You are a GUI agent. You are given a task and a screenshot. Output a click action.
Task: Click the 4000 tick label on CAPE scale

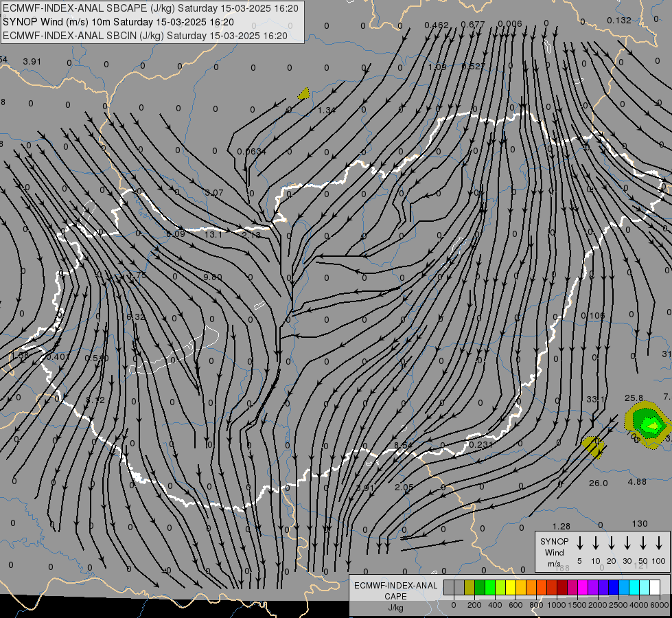639,605
